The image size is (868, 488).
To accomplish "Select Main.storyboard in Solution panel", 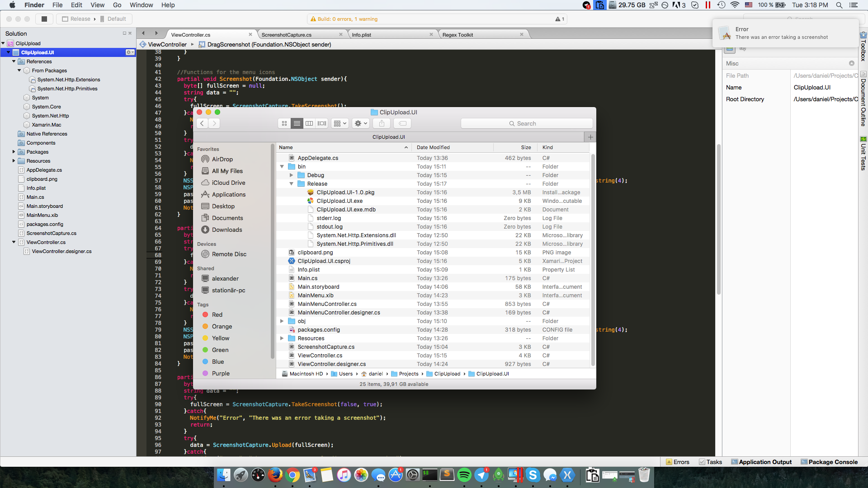I will coord(44,206).
